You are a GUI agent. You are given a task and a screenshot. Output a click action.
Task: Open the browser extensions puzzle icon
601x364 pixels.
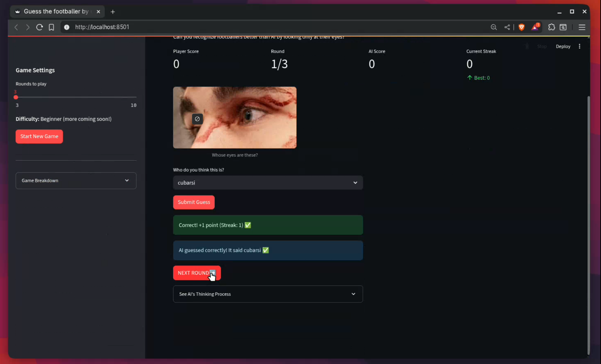551,27
